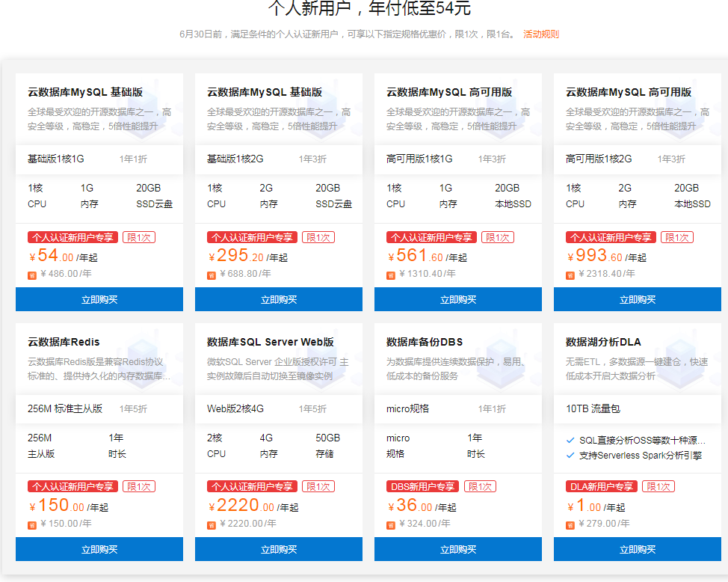Buy MySQL 高可用版1核2G ¥993.60 plan
The width and height of the screenshot is (728, 582).
638,299
